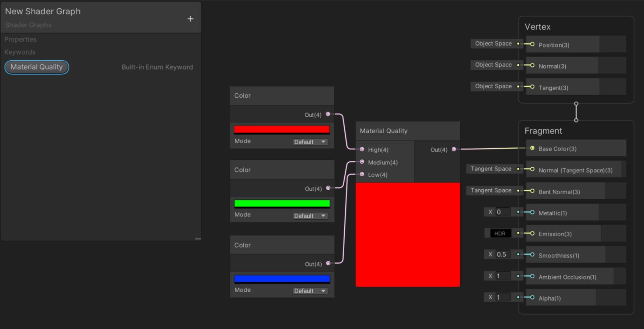Image resolution: width=644 pixels, height=329 pixels.
Task: Click the Emission HDR color field
Action: (x=500, y=233)
